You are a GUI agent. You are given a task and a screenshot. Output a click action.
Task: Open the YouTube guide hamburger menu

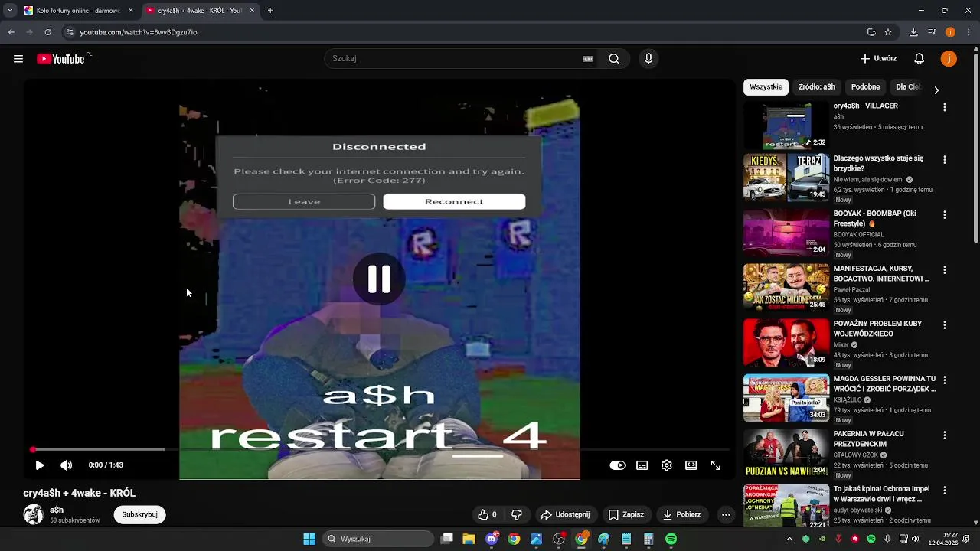tap(18, 59)
